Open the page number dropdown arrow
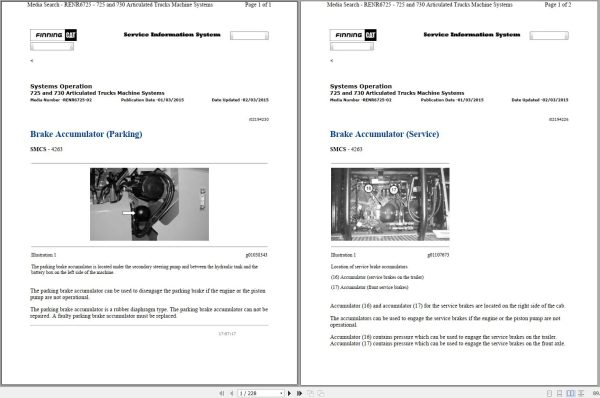Viewport: 600px width, 398px height. [x=281, y=393]
